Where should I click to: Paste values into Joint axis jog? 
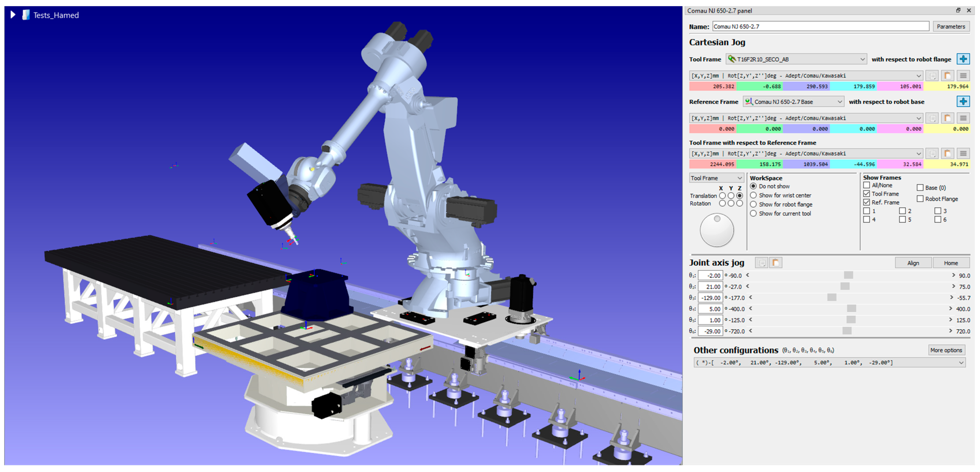coord(776,263)
